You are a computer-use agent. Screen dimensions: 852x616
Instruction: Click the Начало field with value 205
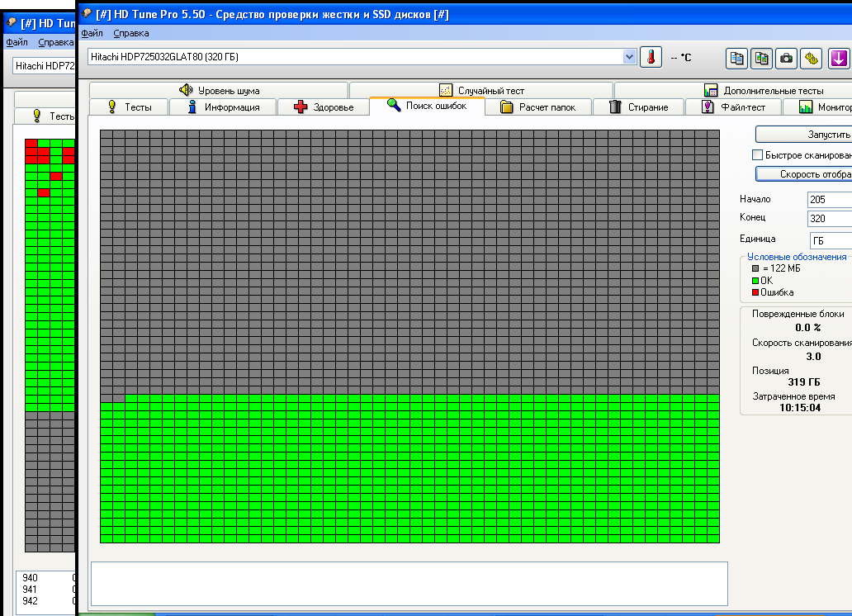[828, 200]
